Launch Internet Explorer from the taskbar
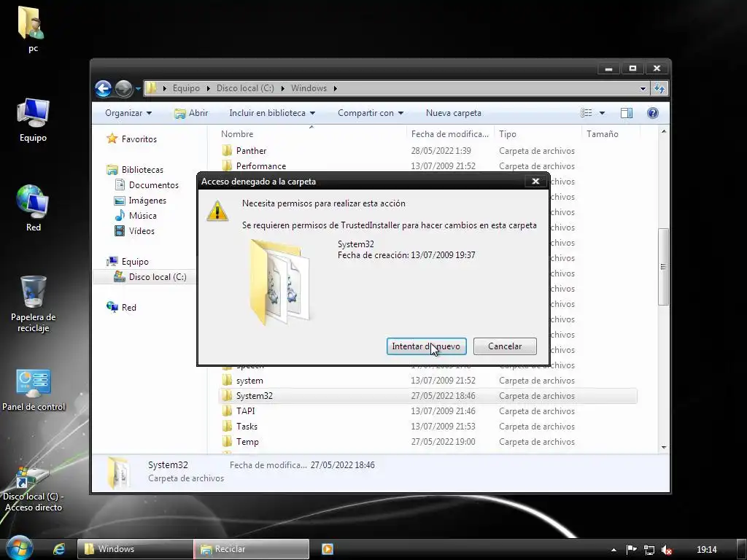The image size is (747, 560). tap(59, 549)
